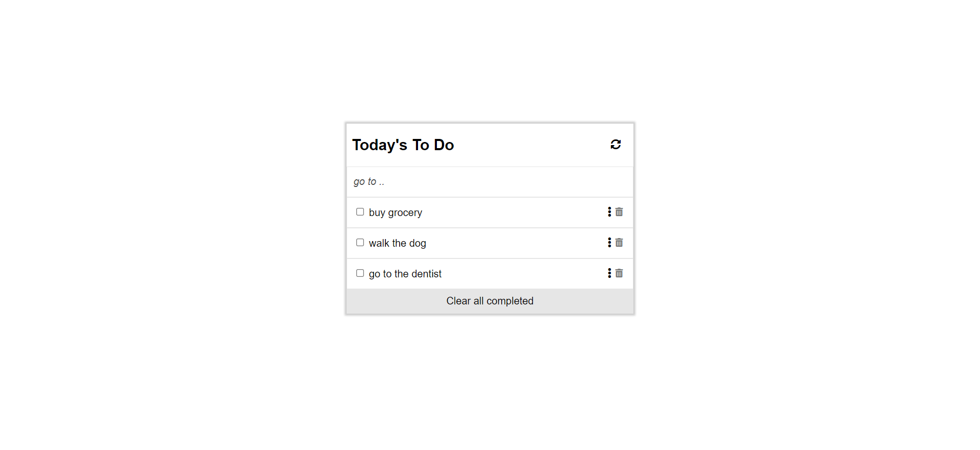Delete the 'buy grocery' task via trash icon
Image resolution: width=980 pixels, height=450 pixels.
tap(619, 212)
